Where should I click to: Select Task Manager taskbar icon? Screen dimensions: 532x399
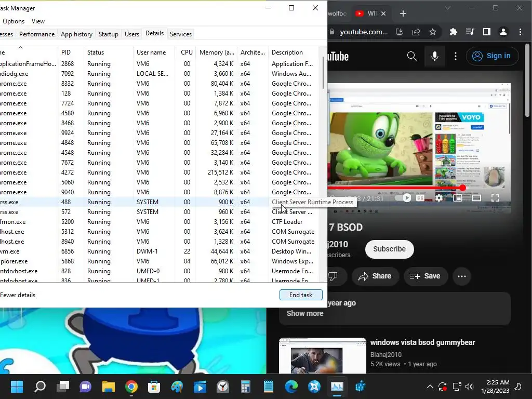click(337, 387)
